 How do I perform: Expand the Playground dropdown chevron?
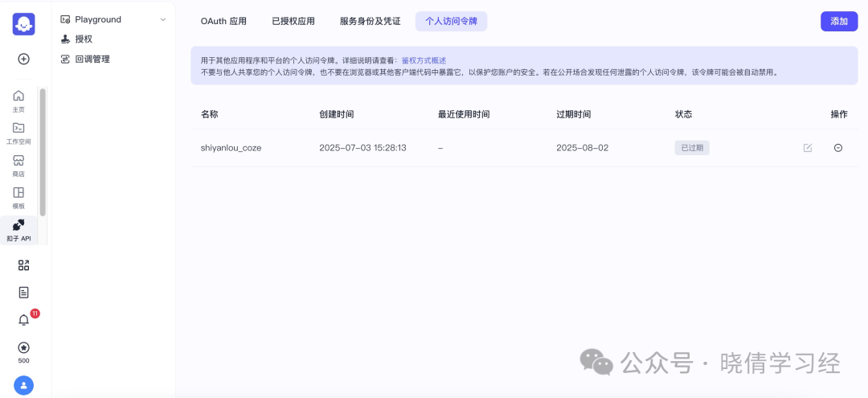tap(162, 19)
